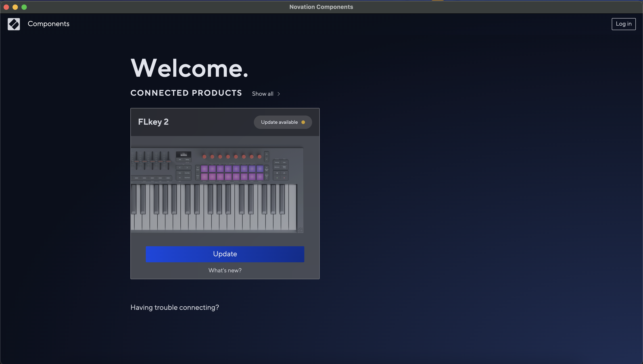
Task: Close the Novation Components window
Action: 6,7
